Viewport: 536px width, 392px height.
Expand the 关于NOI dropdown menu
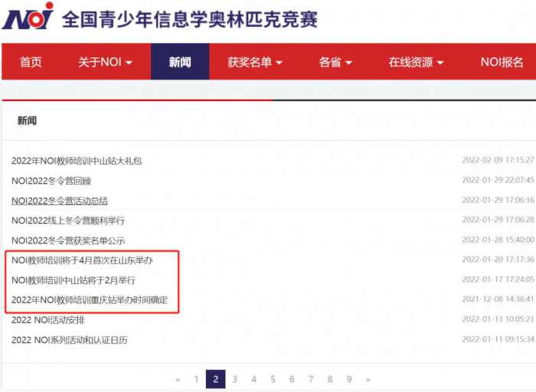coord(105,62)
